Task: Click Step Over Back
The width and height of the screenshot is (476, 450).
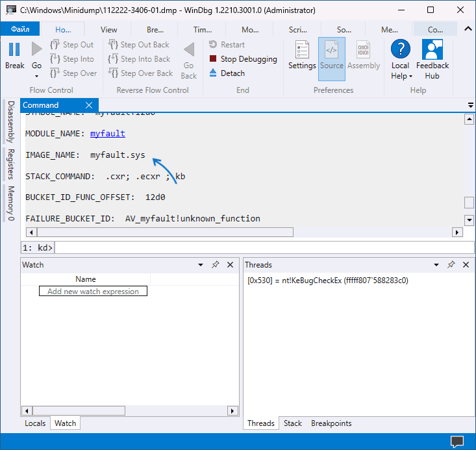Action: (140, 73)
